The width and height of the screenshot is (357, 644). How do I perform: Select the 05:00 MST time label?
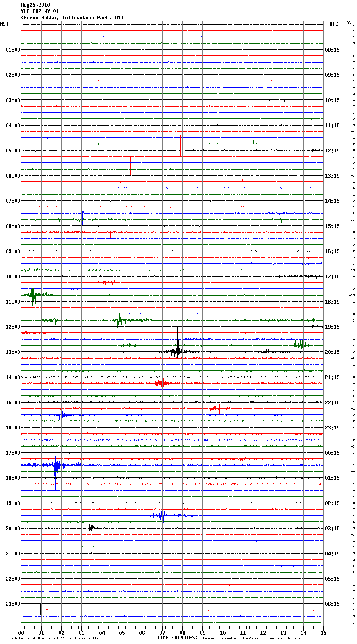[13, 151]
